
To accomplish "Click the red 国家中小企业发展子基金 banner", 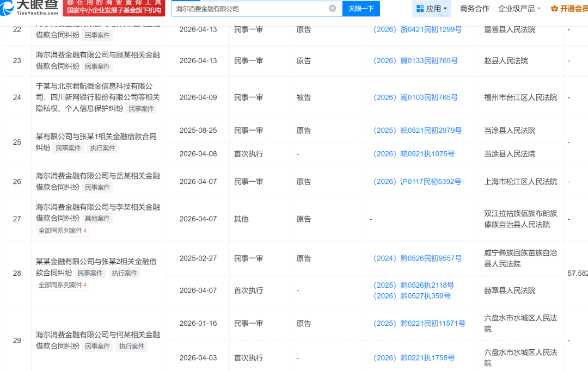I will tap(114, 8).
